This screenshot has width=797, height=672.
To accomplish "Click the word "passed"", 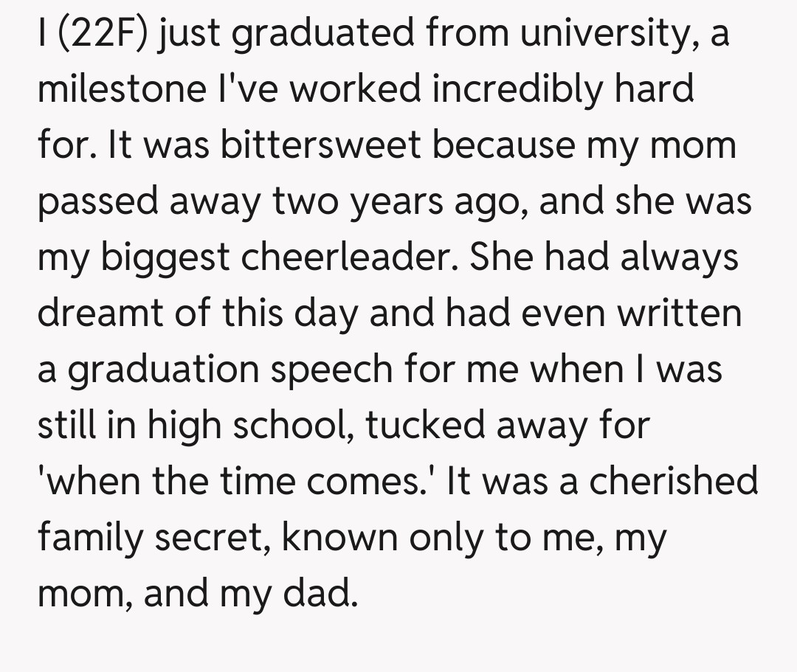I will [x=98, y=201].
